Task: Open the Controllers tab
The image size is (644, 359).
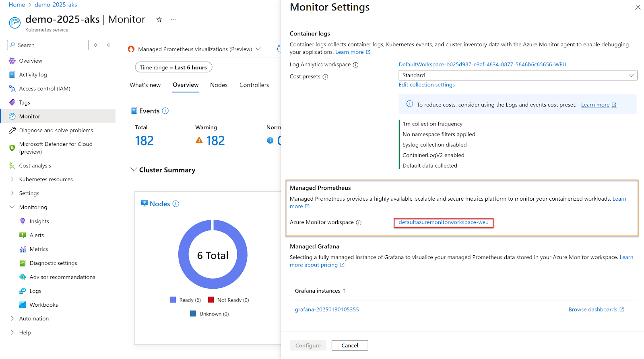Action: click(x=254, y=85)
